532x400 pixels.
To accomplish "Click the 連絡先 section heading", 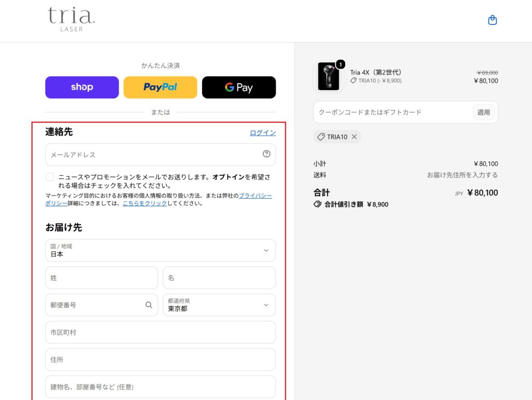I will point(59,132).
